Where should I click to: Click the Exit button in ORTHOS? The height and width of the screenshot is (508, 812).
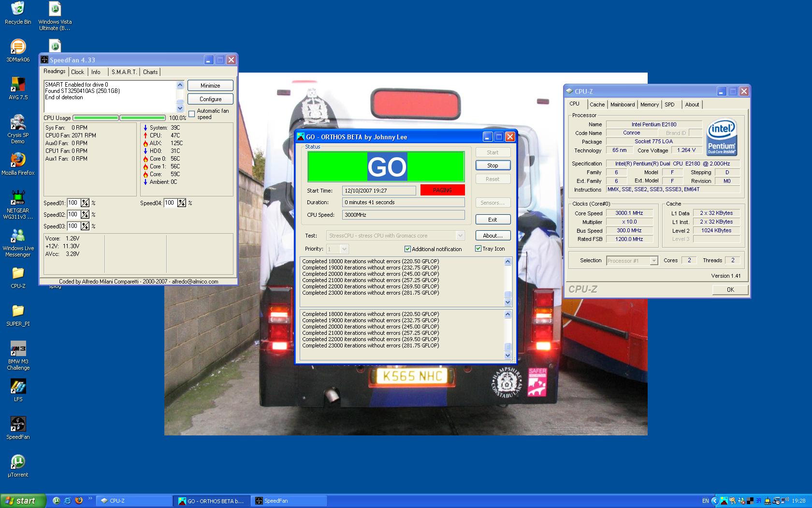coord(493,220)
